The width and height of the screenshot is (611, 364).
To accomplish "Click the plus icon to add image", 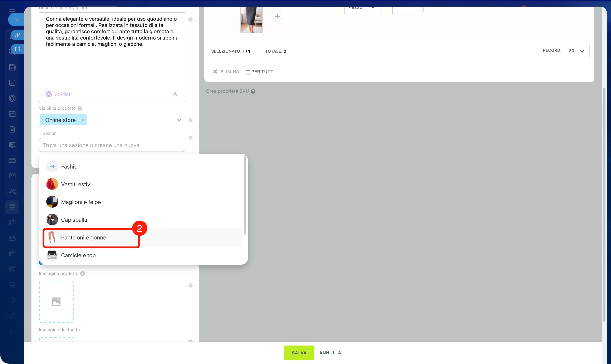I will tap(277, 16).
